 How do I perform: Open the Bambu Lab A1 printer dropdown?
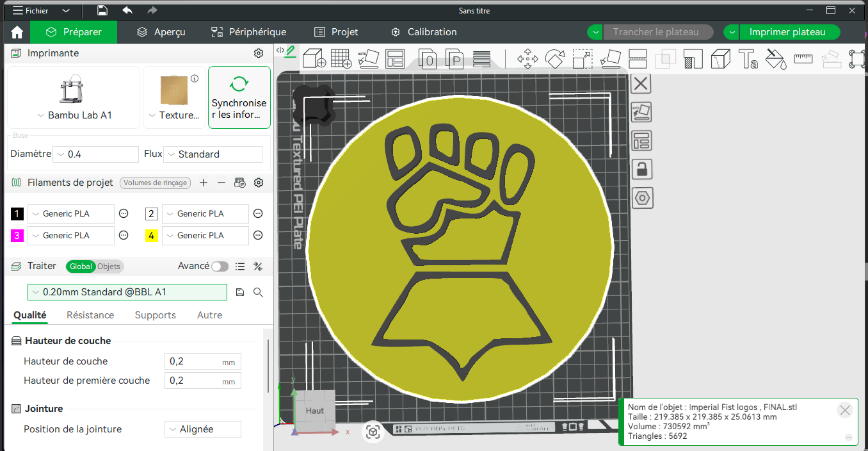point(74,115)
